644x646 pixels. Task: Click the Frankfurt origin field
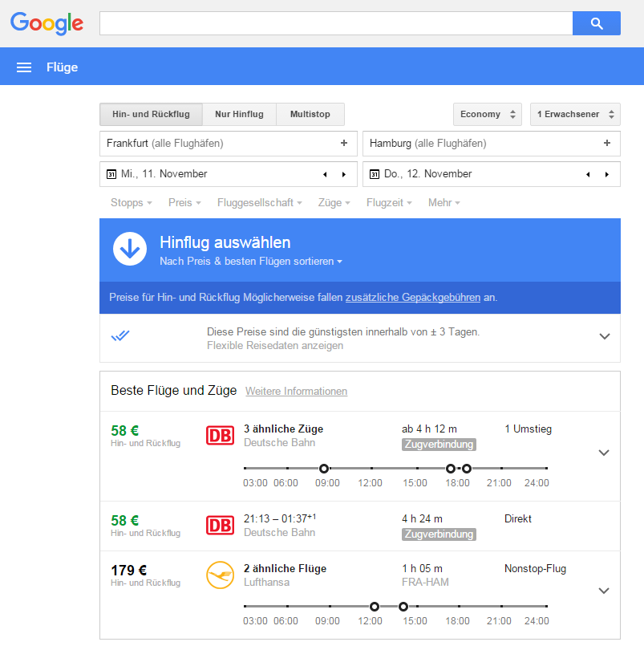pos(229,144)
